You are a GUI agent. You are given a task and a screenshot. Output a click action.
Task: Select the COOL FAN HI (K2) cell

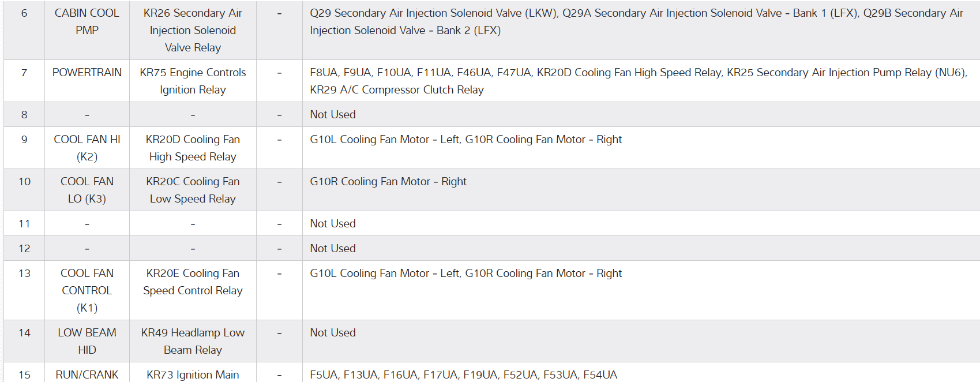tap(87, 148)
